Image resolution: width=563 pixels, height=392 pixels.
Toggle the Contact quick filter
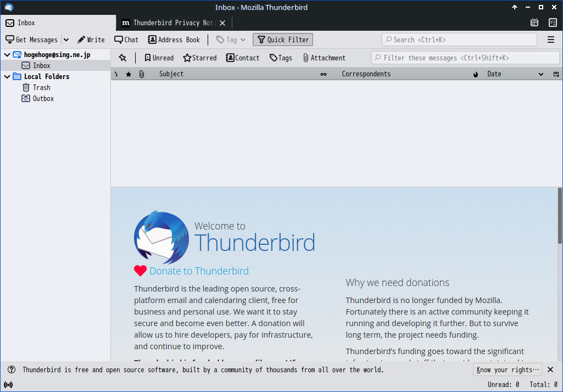(x=242, y=58)
